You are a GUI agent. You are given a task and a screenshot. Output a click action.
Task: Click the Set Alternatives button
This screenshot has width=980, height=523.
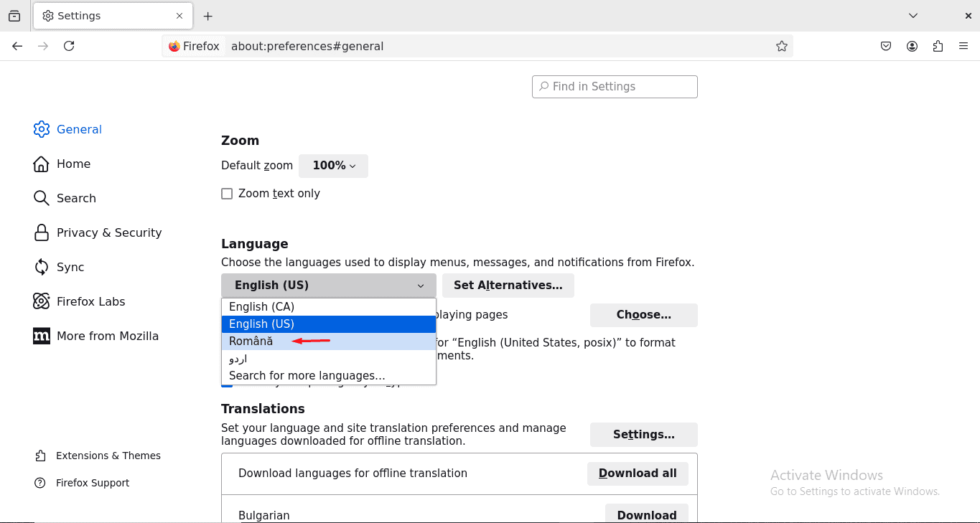[508, 285]
